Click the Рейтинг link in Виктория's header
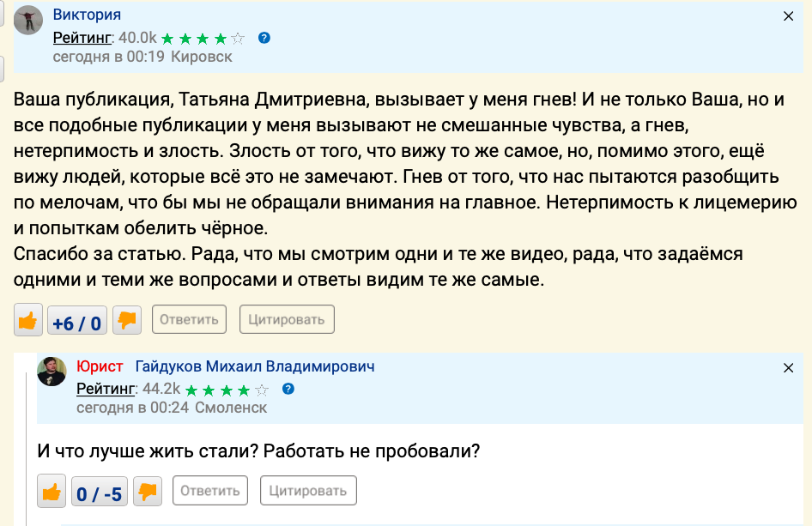The width and height of the screenshot is (812, 526). coord(82,38)
